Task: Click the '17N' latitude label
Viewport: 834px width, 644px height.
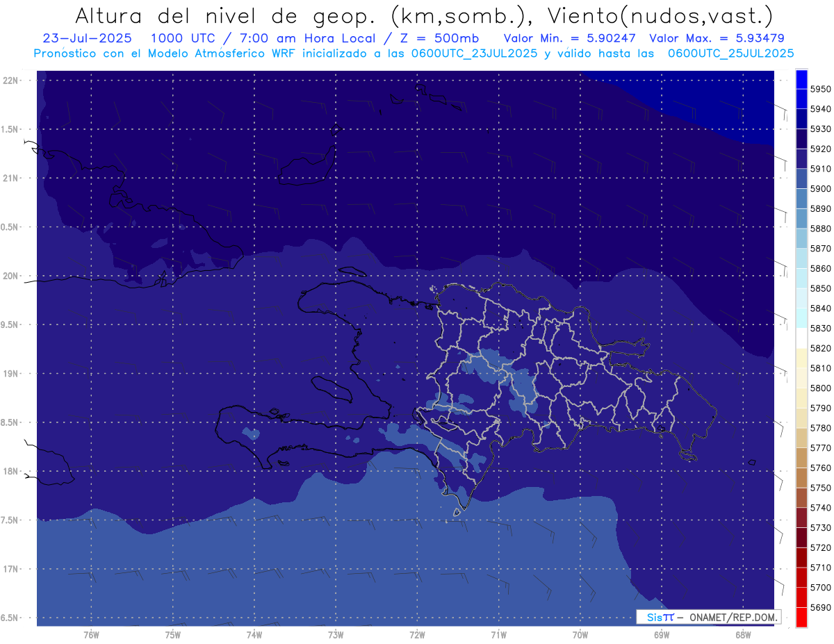Action: (x=10, y=569)
